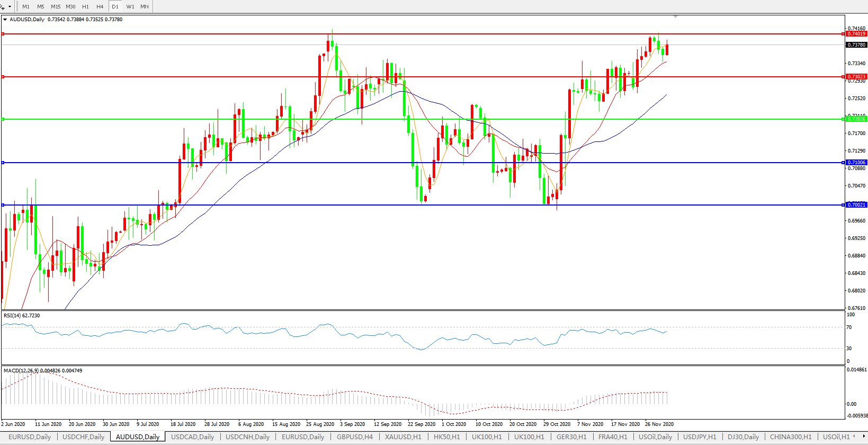Select the red 0.74019 price label
The width and height of the screenshot is (868, 445).
[856, 34]
